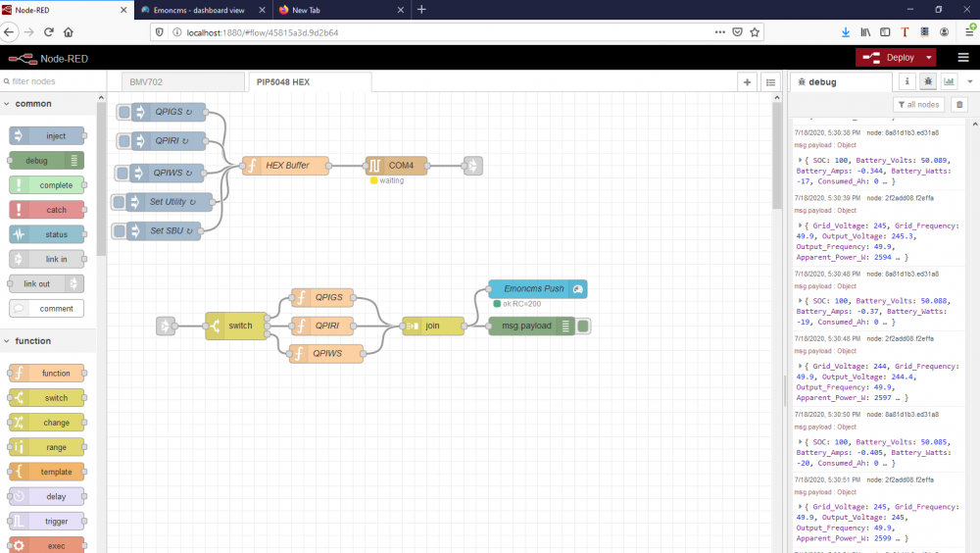Click the filter nodes search field

[x=53, y=81]
